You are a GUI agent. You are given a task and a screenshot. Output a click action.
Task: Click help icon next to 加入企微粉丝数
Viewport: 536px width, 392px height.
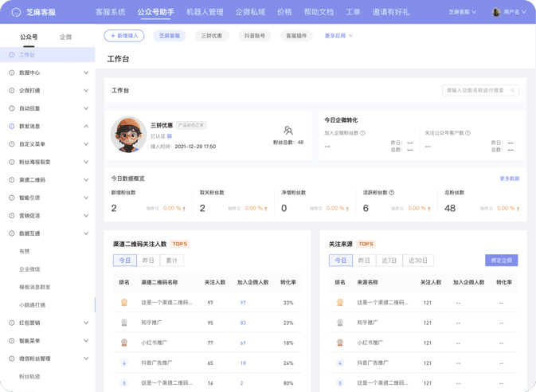point(362,133)
